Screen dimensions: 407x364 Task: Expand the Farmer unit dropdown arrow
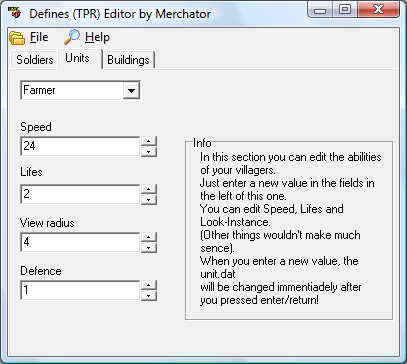[131, 90]
